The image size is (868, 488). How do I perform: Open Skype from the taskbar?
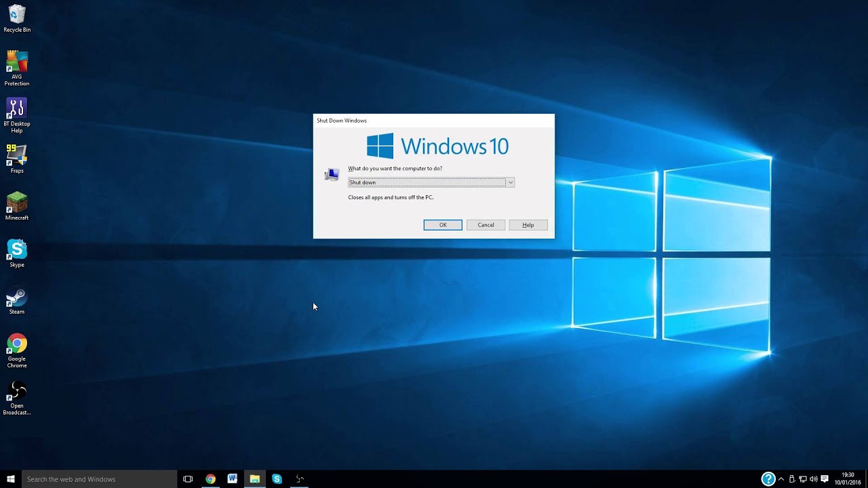tap(277, 479)
